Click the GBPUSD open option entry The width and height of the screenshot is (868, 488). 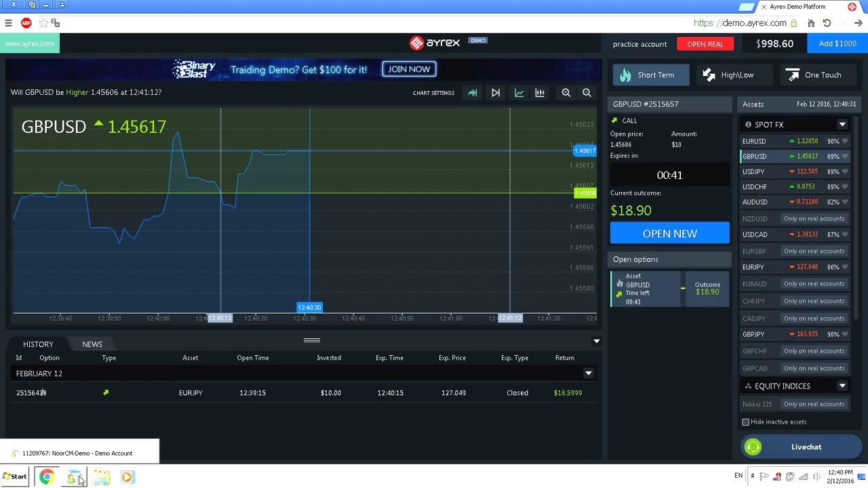coord(669,289)
